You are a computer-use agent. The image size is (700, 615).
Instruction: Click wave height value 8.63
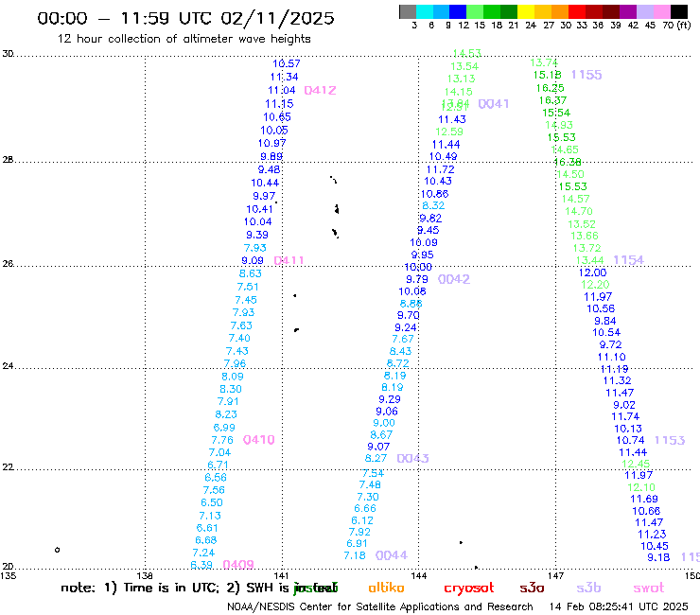point(250,273)
